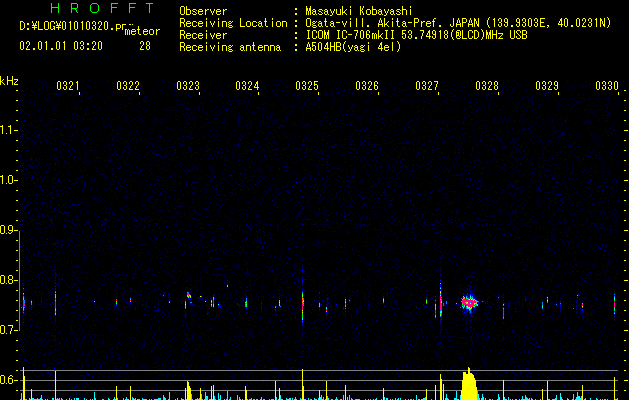Select antenna value A504HB(yagi 4el)

pyautogui.click(x=353, y=47)
